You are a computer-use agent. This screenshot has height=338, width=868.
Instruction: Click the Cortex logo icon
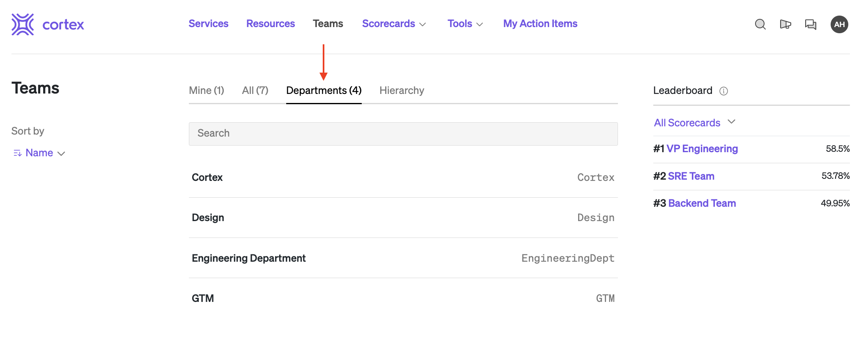[x=23, y=24]
